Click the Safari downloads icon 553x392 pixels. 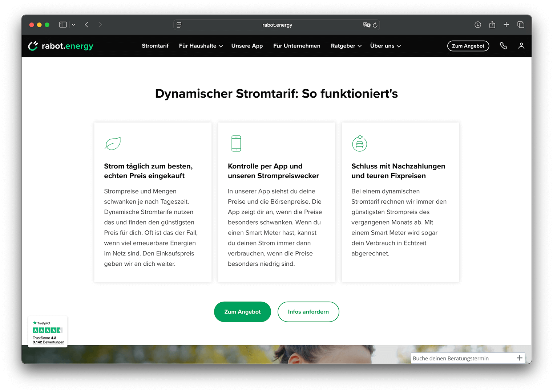[478, 25]
